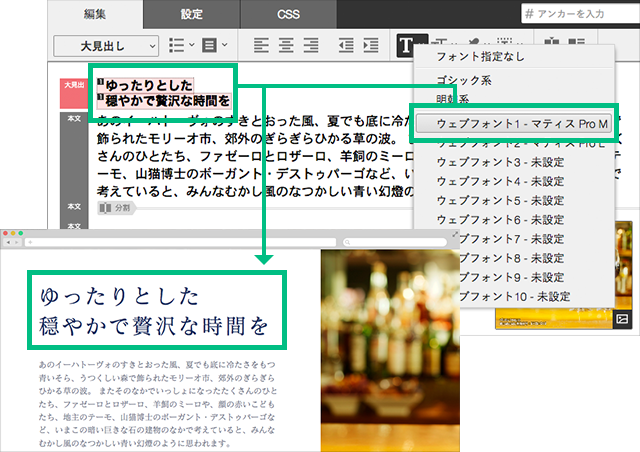Click the image icon on the photo thumbnail
Image resolution: width=640 pixels, height=452 pixels.
click(622, 319)
